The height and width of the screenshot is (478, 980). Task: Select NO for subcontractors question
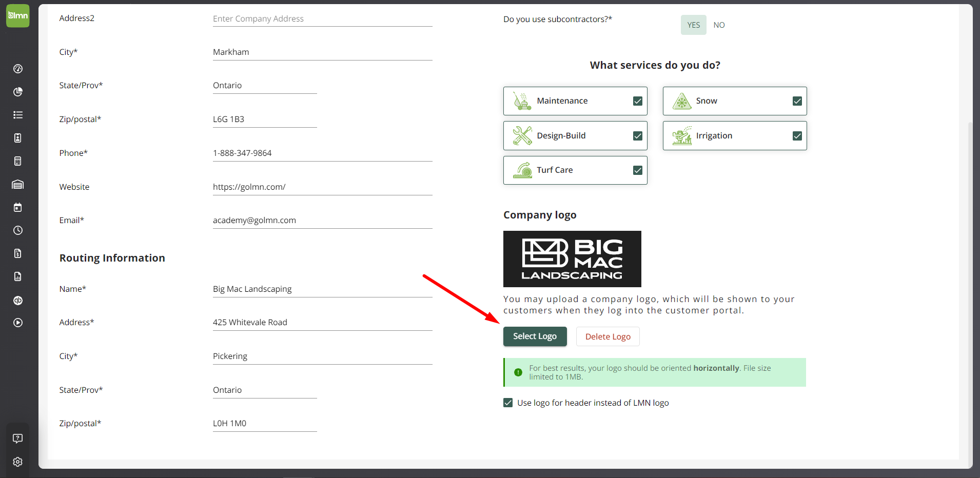(x=719, y=25)
